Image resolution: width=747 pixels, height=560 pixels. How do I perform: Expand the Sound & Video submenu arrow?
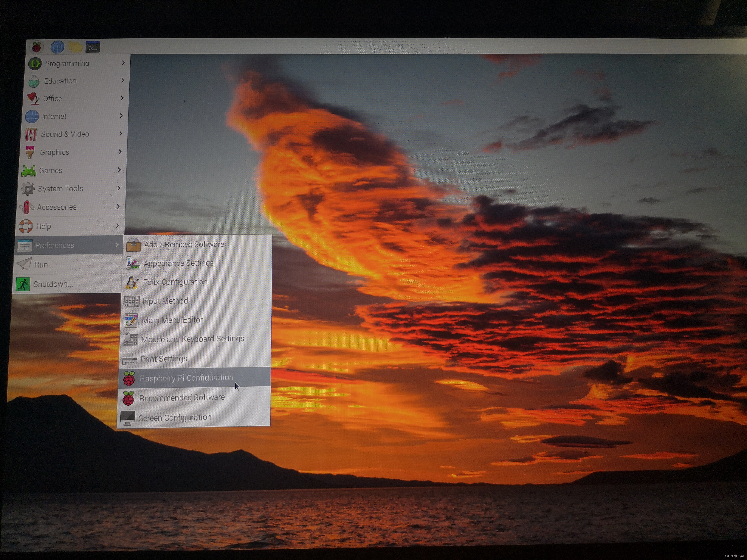pos(121,134)
